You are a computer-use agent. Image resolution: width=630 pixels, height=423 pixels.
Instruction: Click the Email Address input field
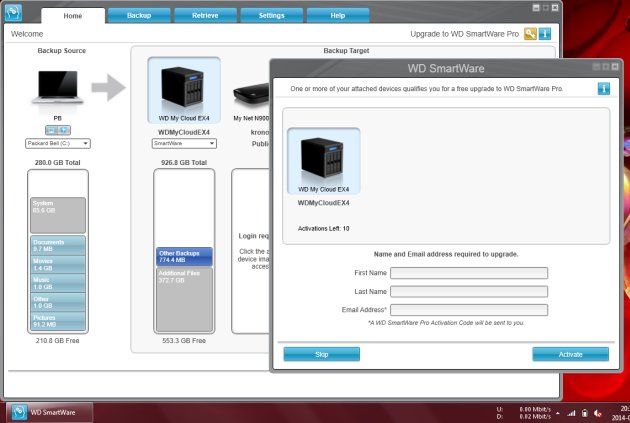pos(469,310)
